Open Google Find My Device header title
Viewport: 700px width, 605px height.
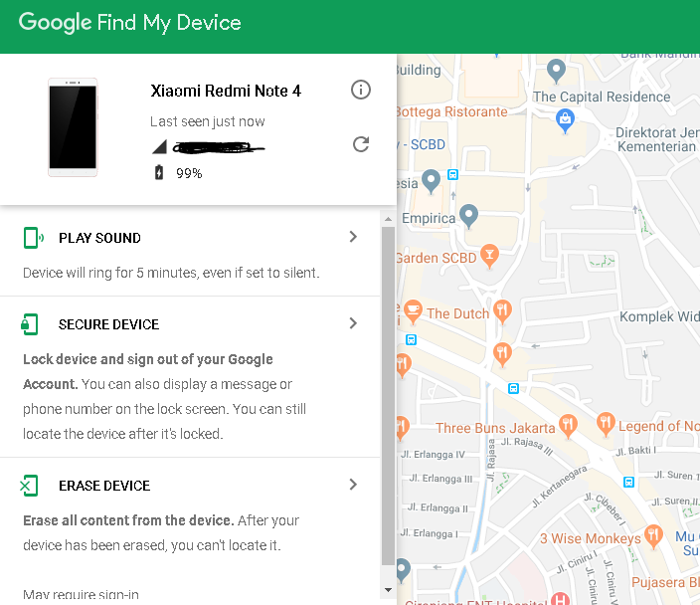(129, 23)
